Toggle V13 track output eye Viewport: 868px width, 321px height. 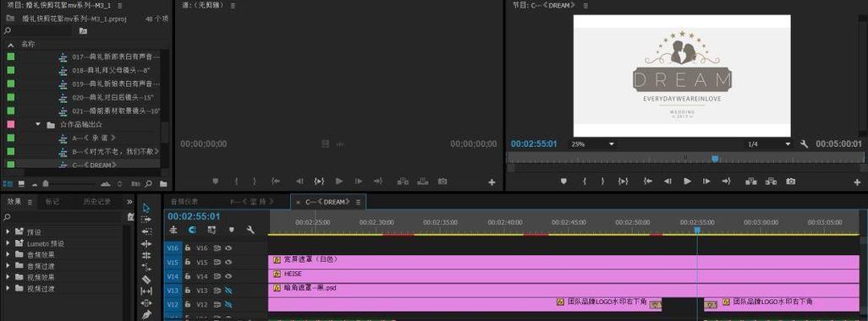228,290
